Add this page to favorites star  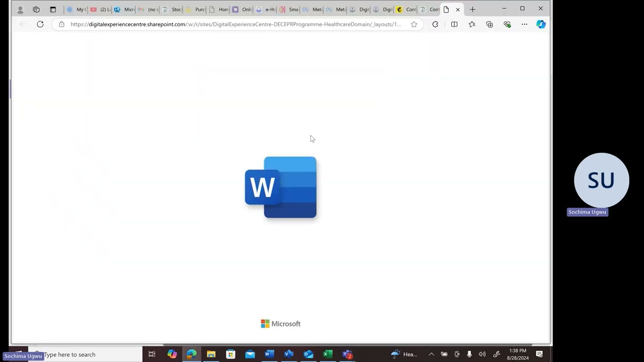click(414, 24)
